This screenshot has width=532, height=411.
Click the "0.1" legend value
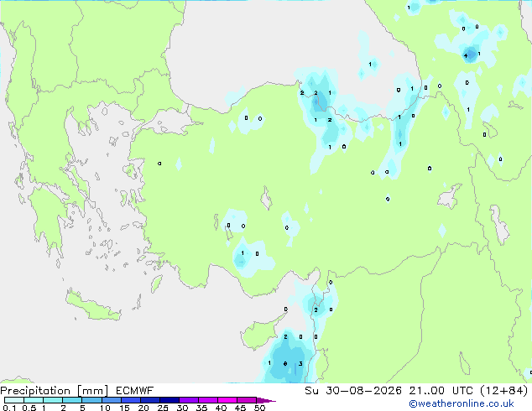9,408
